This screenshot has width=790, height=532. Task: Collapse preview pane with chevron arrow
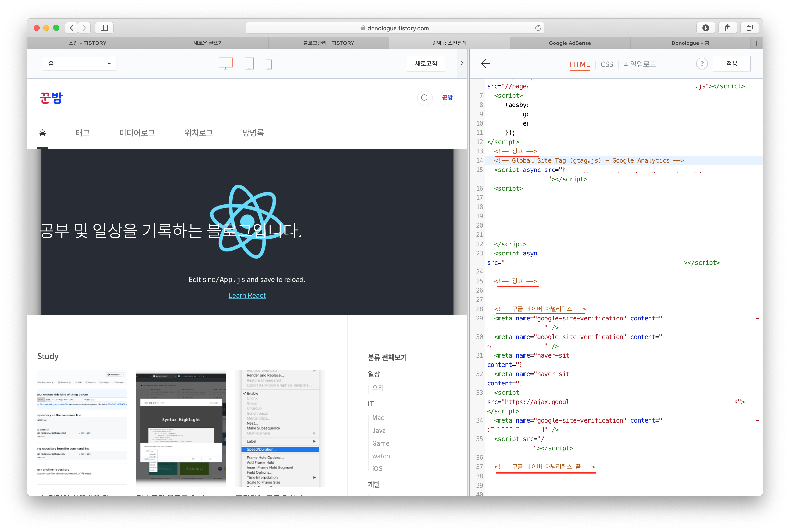[x=461, y=64]
